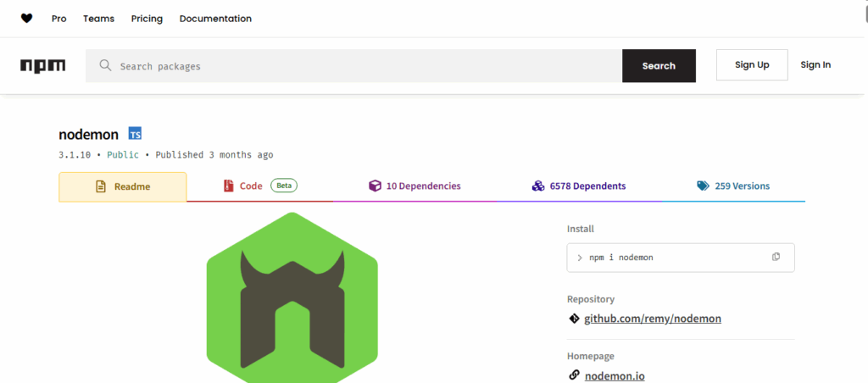Click the 3.1.10 version text

click(75, 155)
